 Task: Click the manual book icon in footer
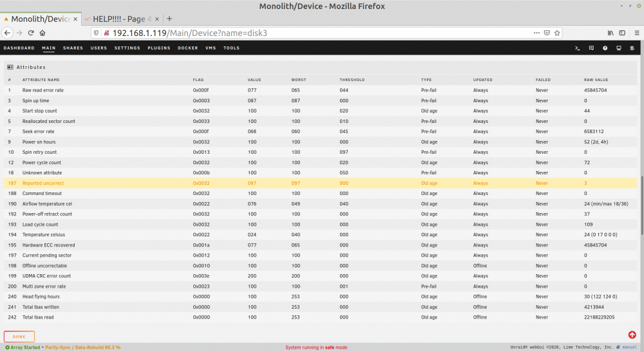pyautogui.click(x=618, y=347)
